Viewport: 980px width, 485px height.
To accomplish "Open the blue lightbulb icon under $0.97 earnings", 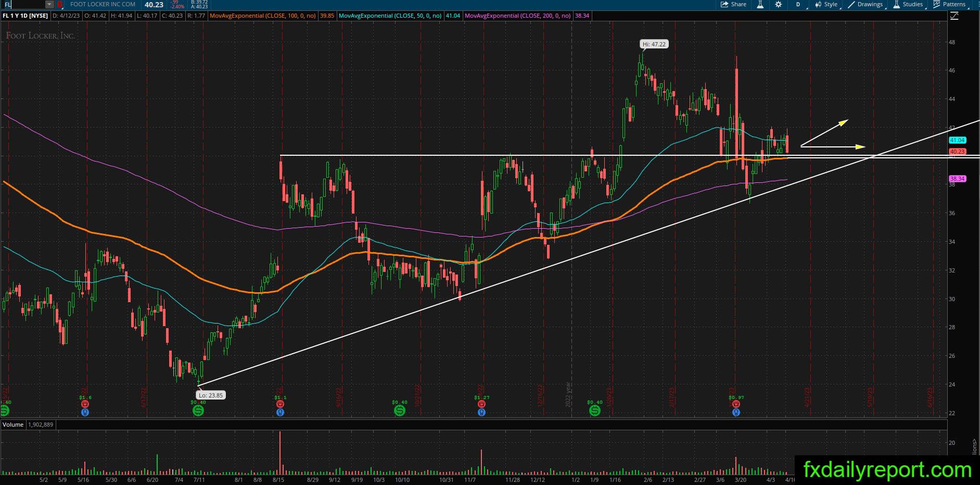I will (x=736, y=412).
